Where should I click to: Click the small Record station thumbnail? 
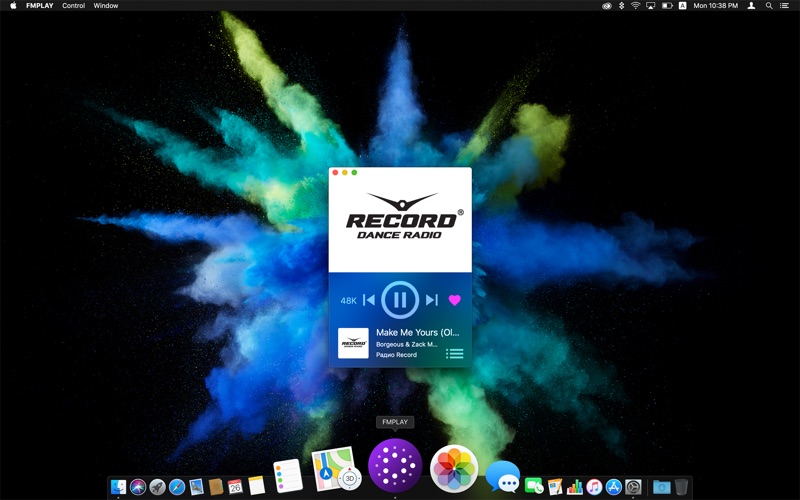(353, 343)
